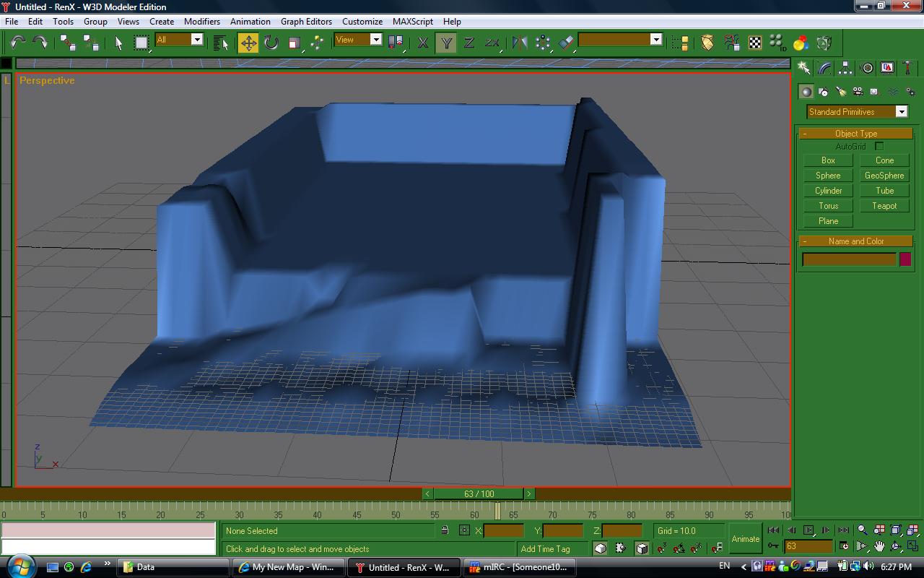Viewport: 924px width, 578px height.
Task: Restrict transforms to the X axis
Action: pyautogui.click(x=423, y=43)
